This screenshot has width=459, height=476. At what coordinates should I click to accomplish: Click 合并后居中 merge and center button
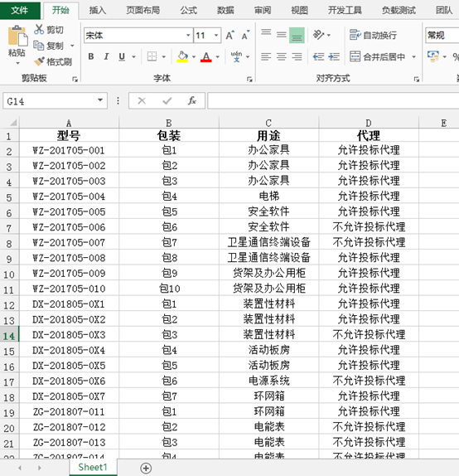(377, 56)
